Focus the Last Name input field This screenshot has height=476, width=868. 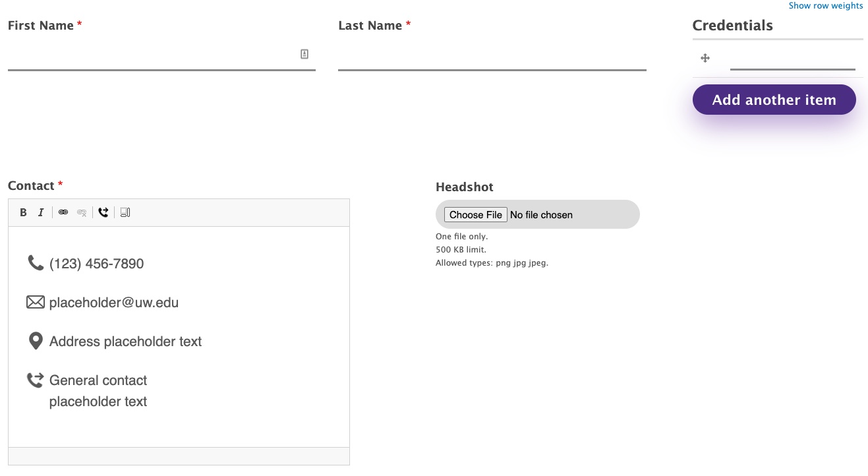(x=492, y=55)
